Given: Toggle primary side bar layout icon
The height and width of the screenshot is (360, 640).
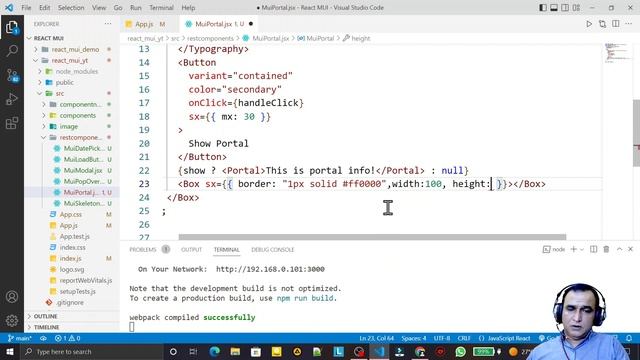Looking at the screenshot, I should point(543,8).
